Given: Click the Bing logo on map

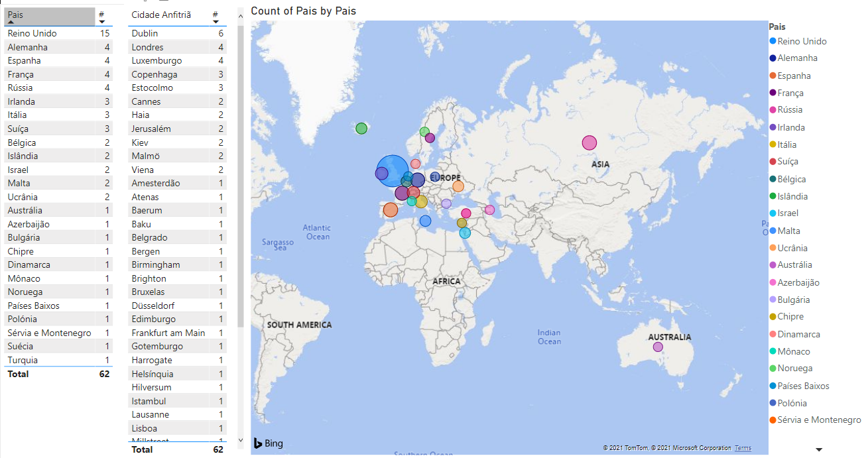Looking at the screenshot, I should pos(268,443).
